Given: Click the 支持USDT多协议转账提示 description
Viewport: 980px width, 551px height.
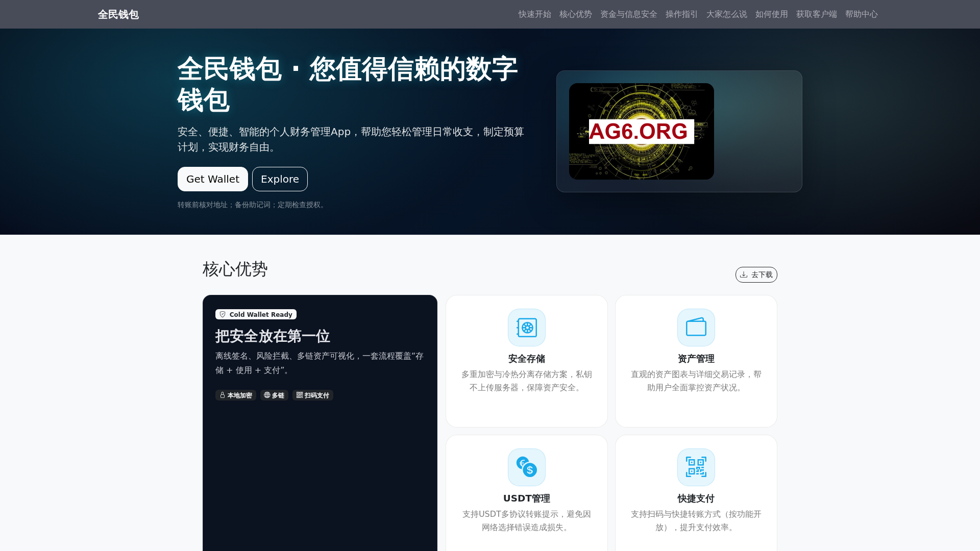Looking at the screenshot, I should pyautogui.click(x=527, y=521).
